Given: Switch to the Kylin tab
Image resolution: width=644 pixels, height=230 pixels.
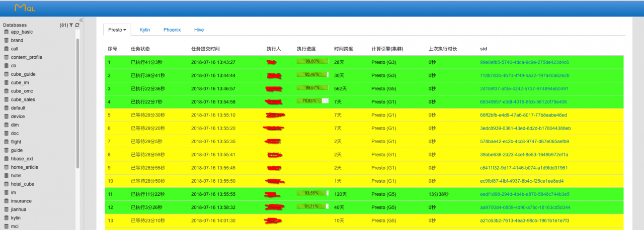Looking at the screenshot, I should pyautogui.click(x=145, y=30).
